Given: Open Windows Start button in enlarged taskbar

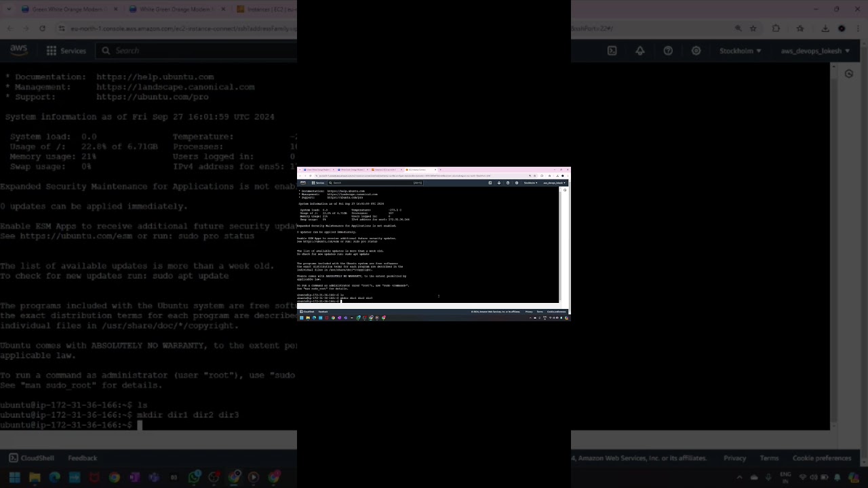Looking at the screenshot, I should [14, 477].
